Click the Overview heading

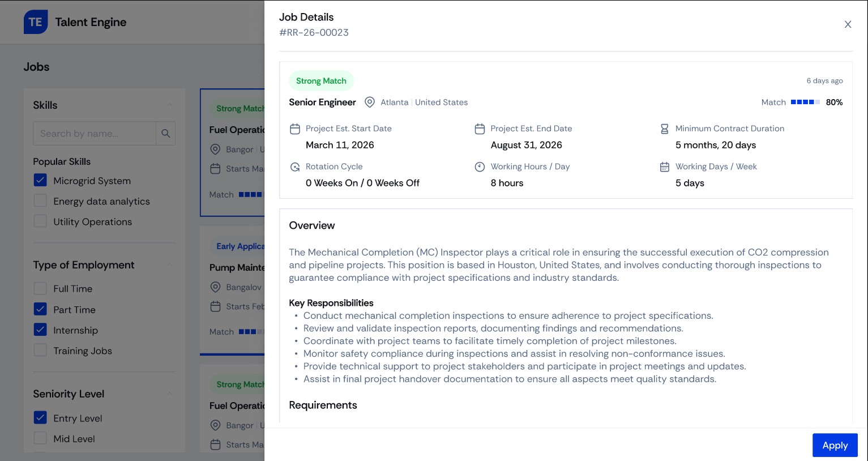click(x=312, y=225)
